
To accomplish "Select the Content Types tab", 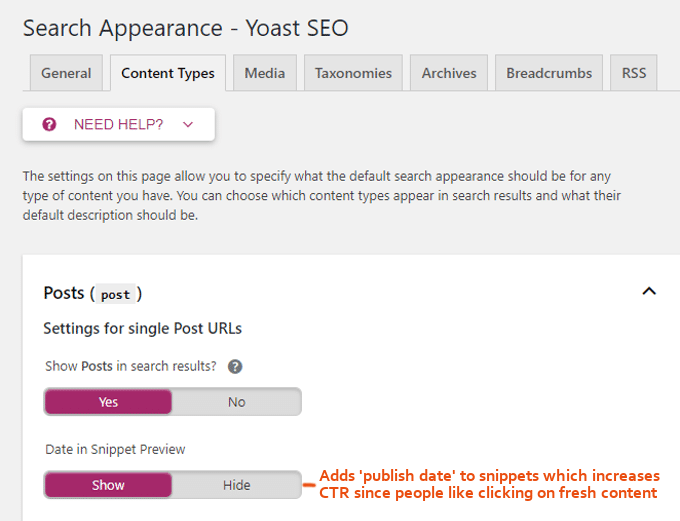I will pos(168,73).
